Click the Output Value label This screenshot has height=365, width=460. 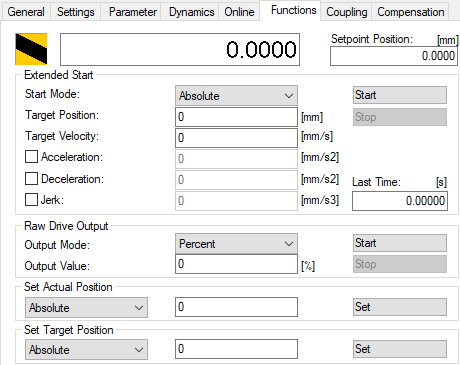57,266
